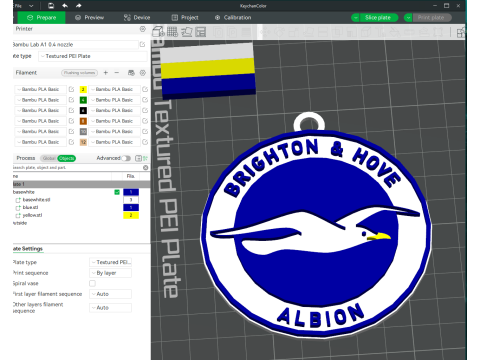Click the search plate, object and part field
The image size is (480, 360).
click(x=77, y=167)
